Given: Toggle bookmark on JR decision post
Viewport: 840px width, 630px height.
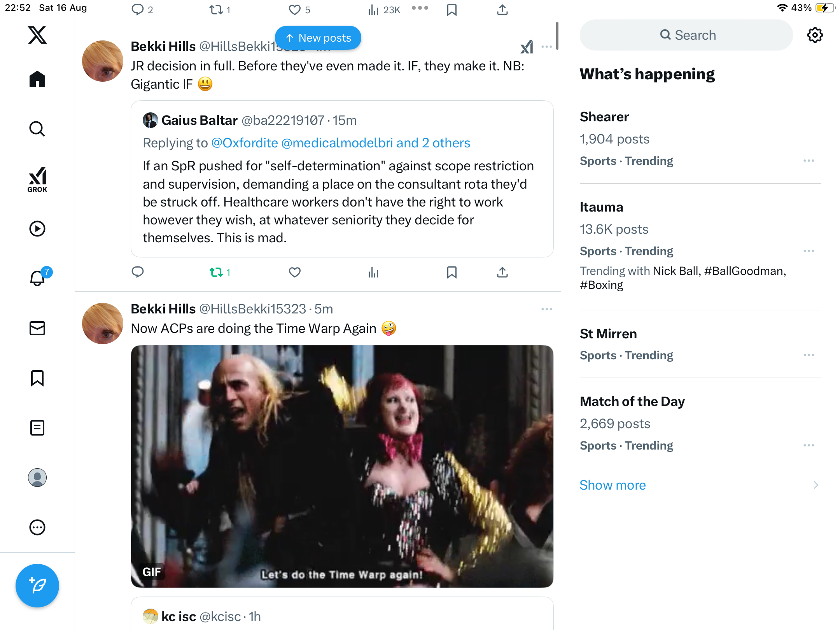Looking at the screenshot, I should click(451, 272).
